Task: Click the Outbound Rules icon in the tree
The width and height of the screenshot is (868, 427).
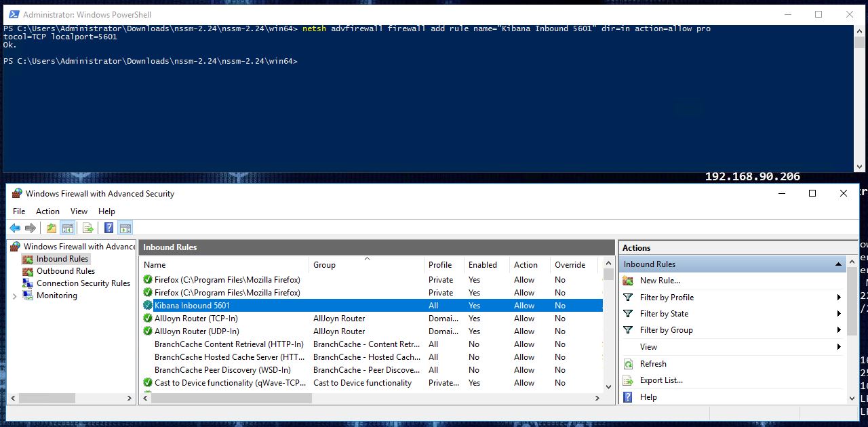Action: click(x=28, y=271)
